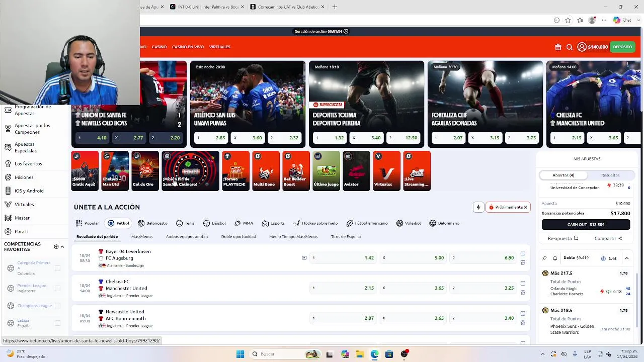Image resolution: width=644 pixels, height=362 pixels.
Task: Check the Champions League checkbox
Action: [57, 306]
